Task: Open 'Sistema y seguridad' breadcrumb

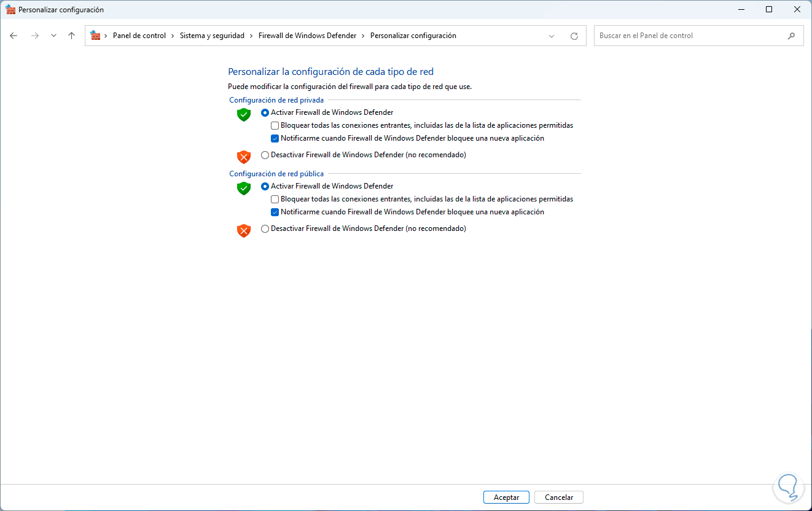Action: tap(212, 36)
